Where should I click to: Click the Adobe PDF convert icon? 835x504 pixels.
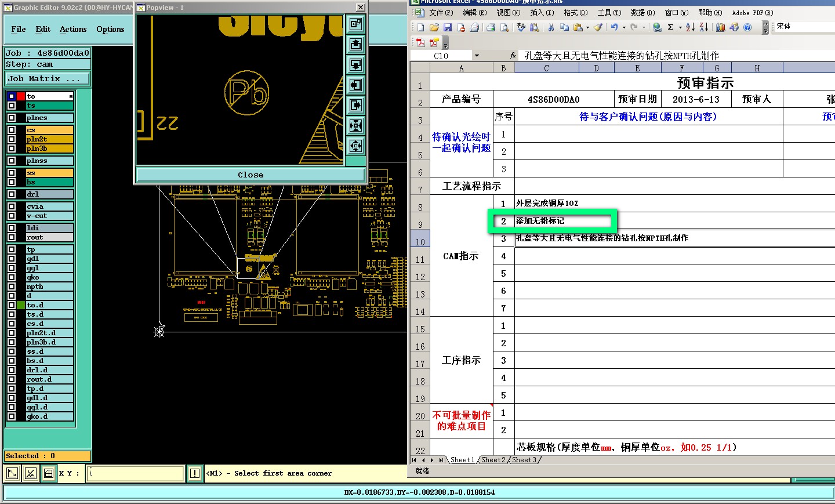coord(421,42)
